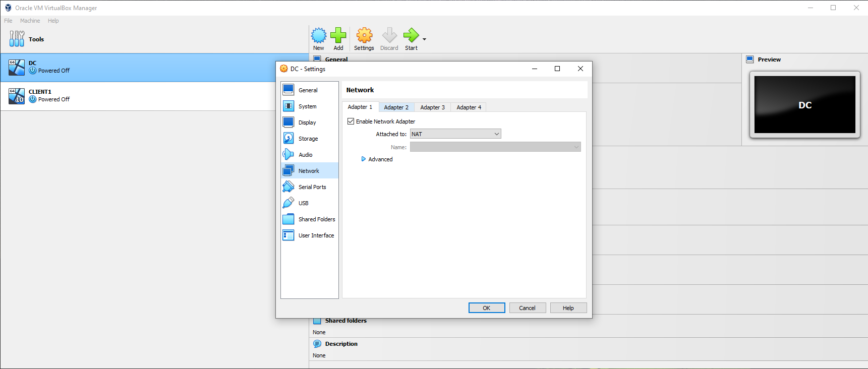This screenshot has width=868, height=369.
Task: Open the Serial Ports category icon
Action: click(288, 187)
